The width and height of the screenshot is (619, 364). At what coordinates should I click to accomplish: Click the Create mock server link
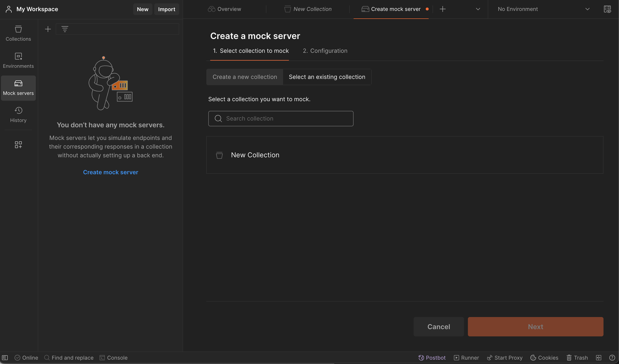110,172
